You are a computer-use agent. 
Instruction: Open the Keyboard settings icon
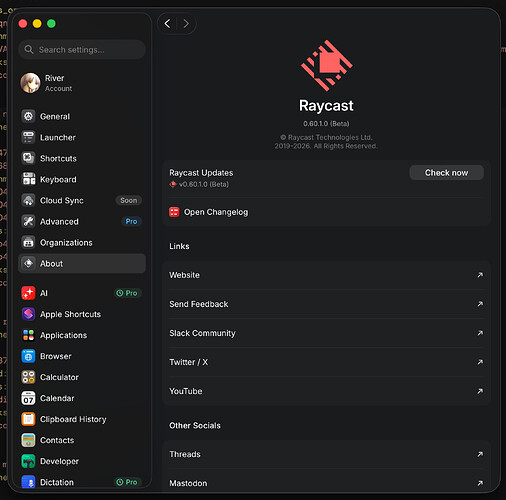[x=28, y=179]
